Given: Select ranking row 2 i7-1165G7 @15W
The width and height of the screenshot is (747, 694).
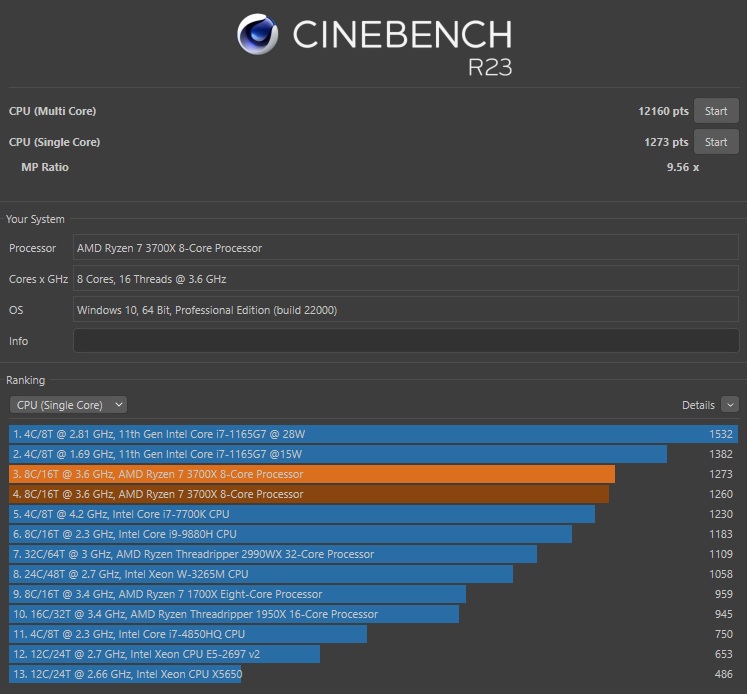Looking at the screenshot, I should click(338, 454).
